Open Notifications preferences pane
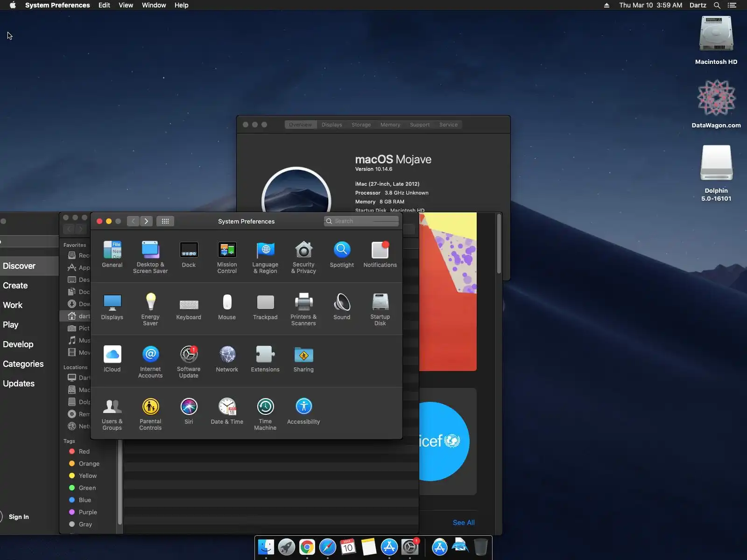 (x=380, y=255)
